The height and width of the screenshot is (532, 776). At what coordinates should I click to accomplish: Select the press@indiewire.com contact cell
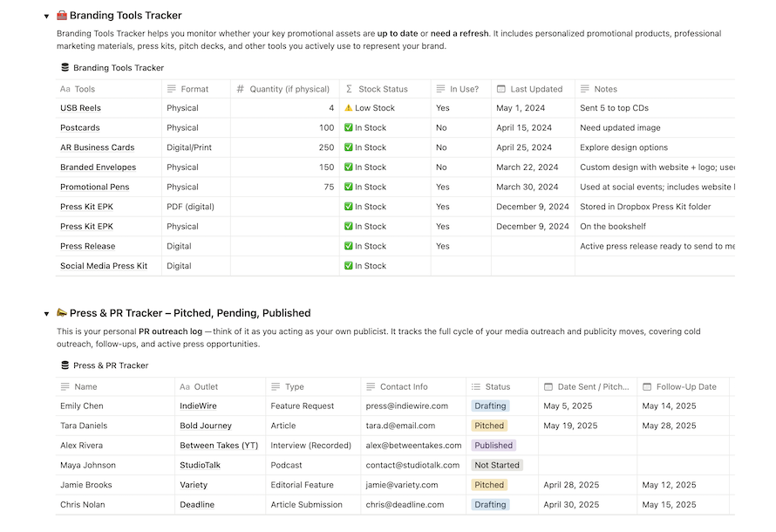(x=406, y=406)
